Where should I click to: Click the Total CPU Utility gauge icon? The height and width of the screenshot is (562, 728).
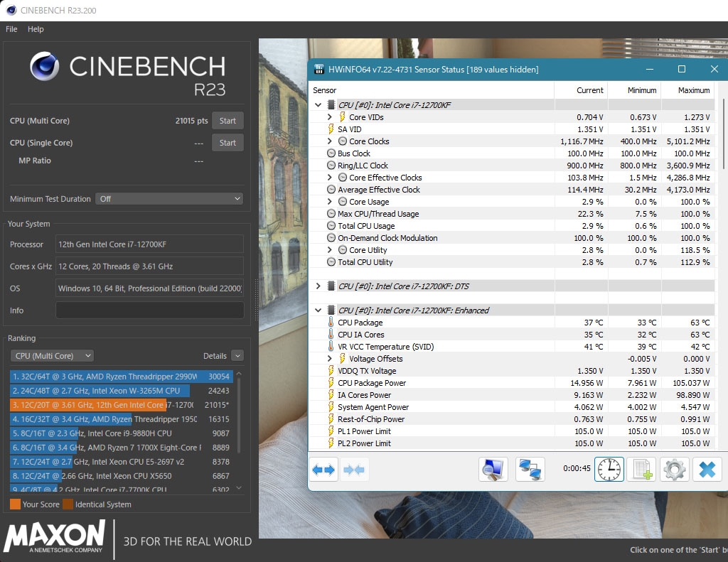[x=331, y=261]
